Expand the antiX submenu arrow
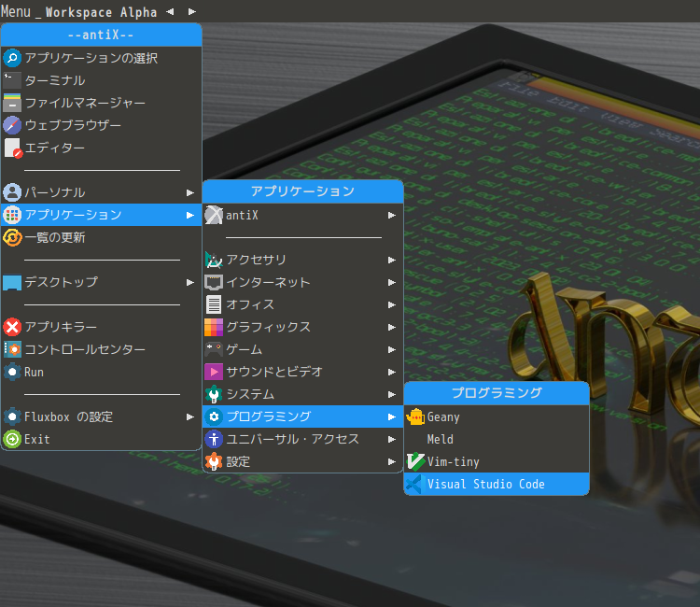 click(391, 216)
